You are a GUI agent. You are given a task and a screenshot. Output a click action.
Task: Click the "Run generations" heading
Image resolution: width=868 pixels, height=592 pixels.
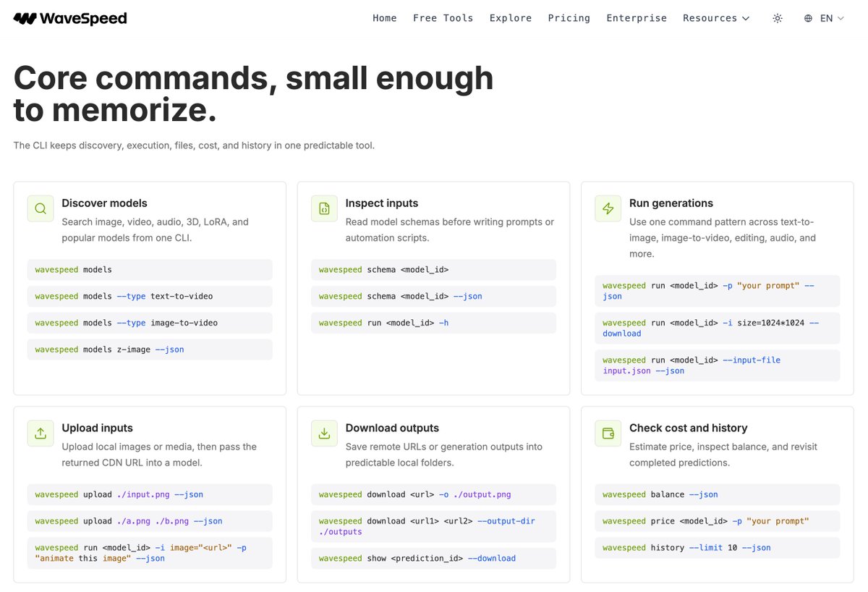tap(671, 203)
